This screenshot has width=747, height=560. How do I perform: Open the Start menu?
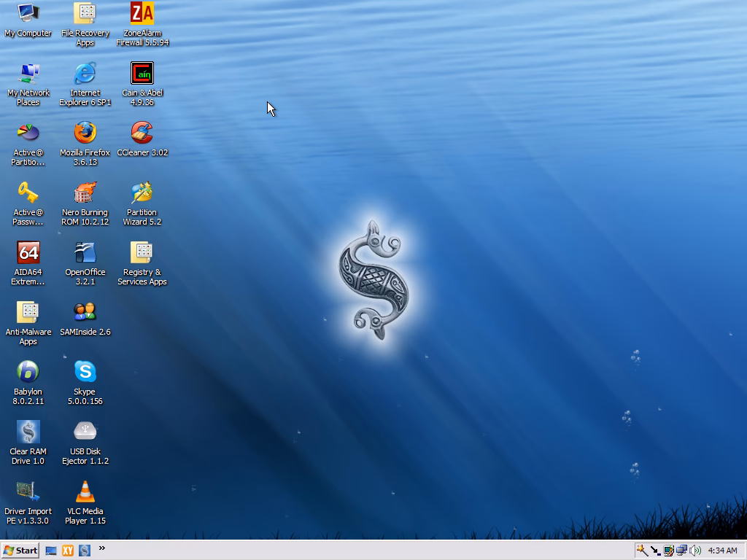pyautogui.click(x=20, y=551)
